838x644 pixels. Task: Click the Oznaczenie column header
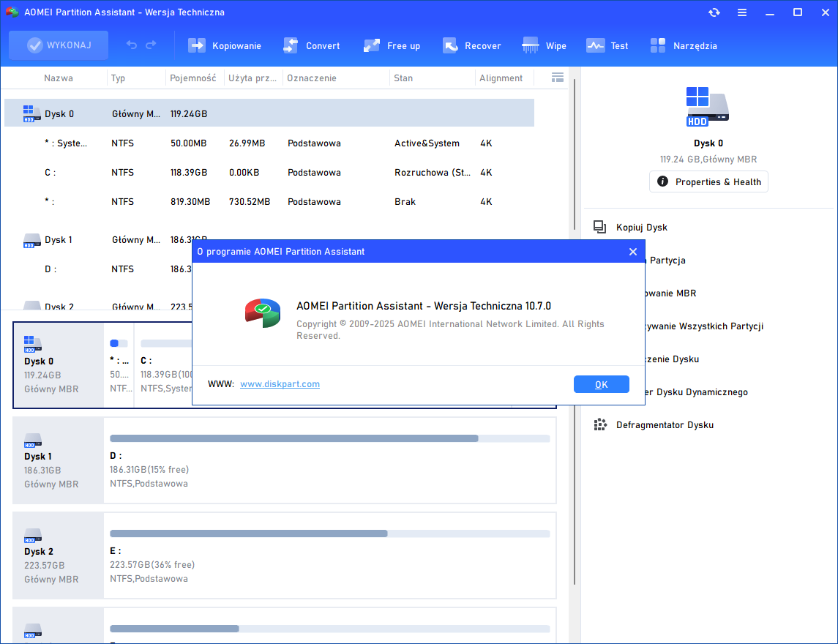point(312,78)
